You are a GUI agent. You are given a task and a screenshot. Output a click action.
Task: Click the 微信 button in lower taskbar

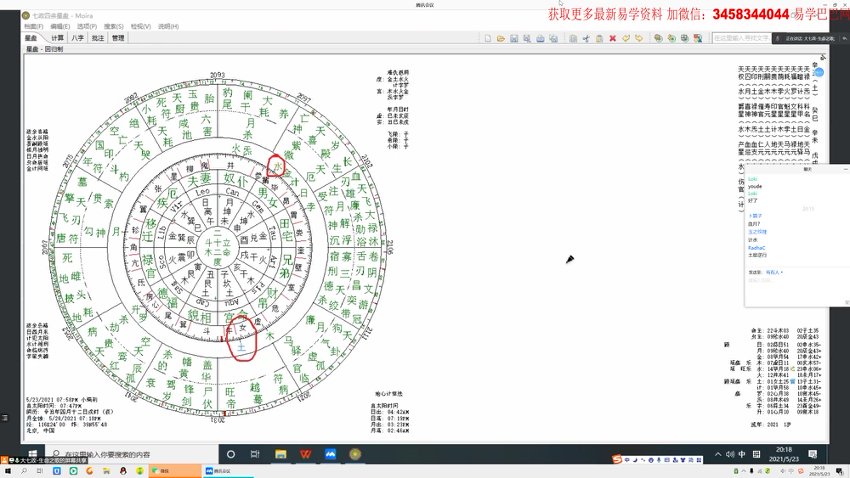[x=175, y=471]
